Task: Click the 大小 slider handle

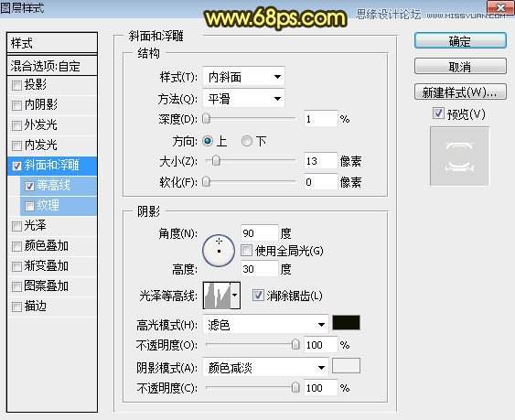Action: point(216,161)
